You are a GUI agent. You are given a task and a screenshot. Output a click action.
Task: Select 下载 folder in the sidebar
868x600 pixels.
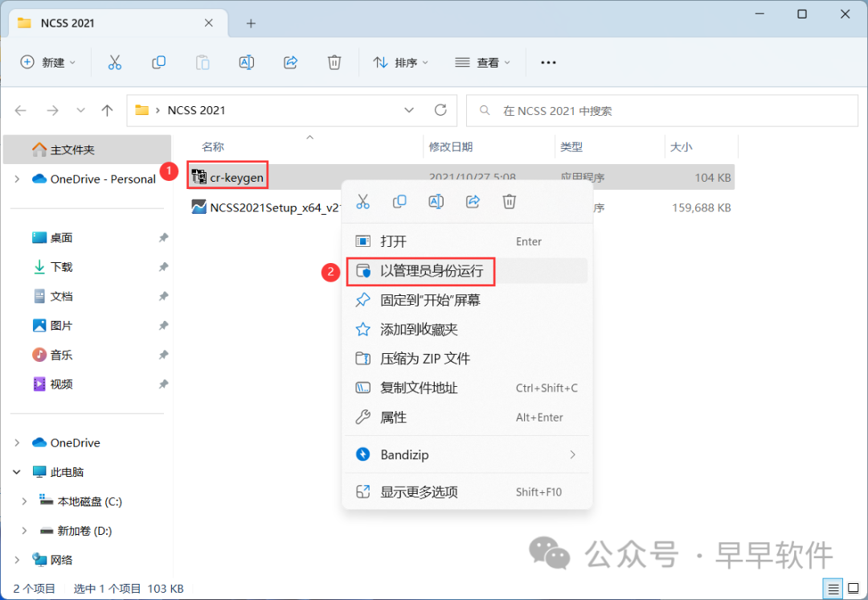[61, 267]
